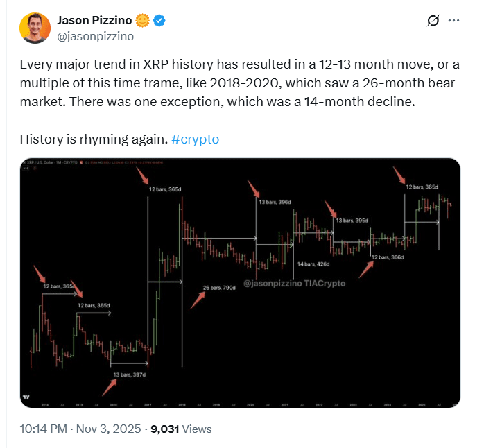Image resolution: width=484 pixels, height=448 pixels.
Task: Click the Grok icon beside the tweet
Action: (433, 21)
